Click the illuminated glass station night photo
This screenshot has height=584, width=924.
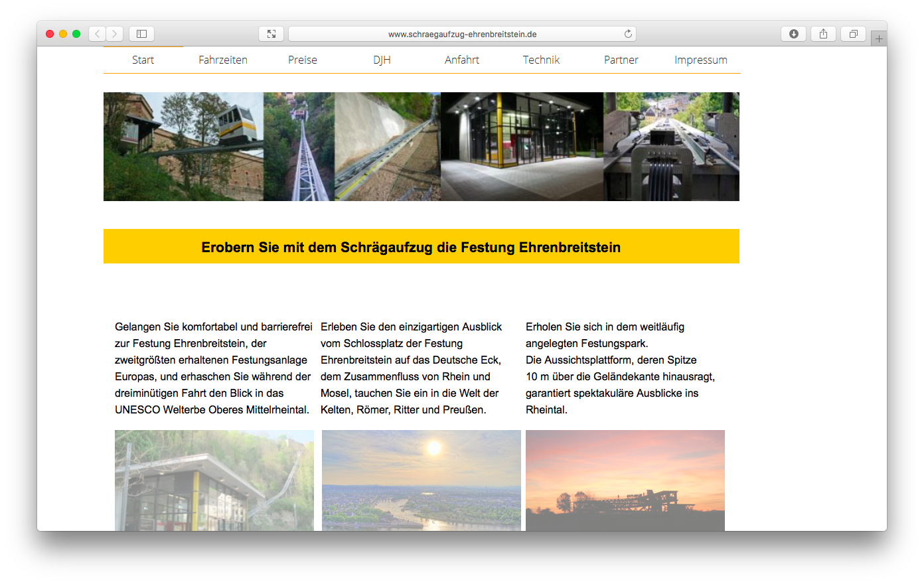coord(522,147)
